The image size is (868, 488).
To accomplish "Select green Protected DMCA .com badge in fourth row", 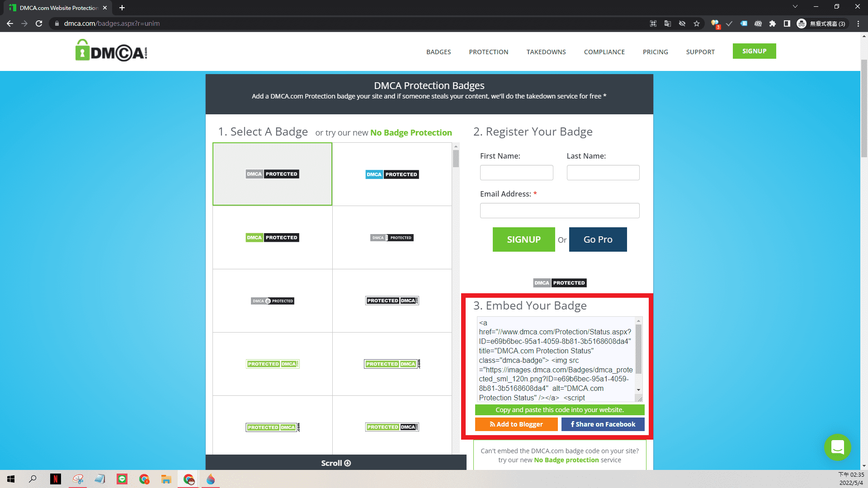I will (392, 364).
